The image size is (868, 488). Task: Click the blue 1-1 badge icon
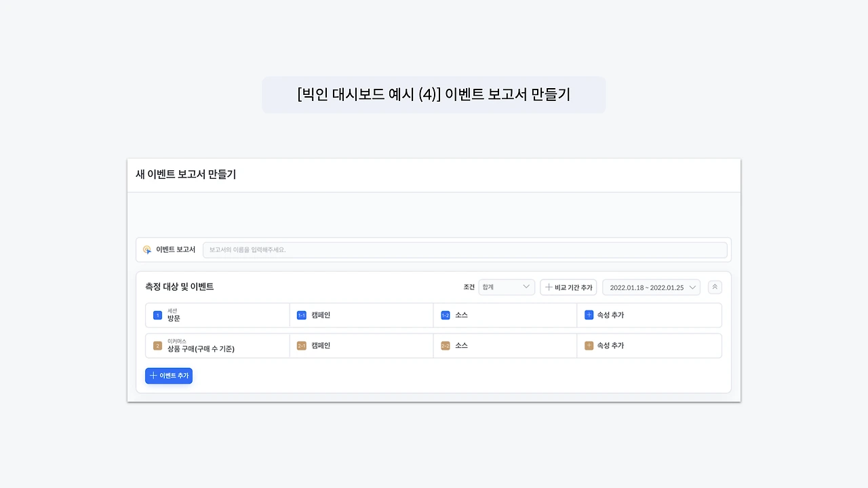[302, 315]
